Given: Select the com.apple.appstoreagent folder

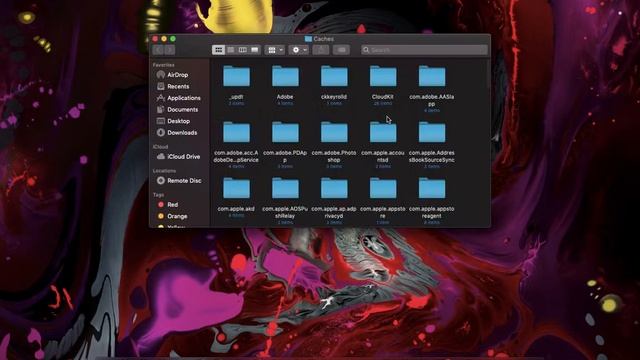Looking at the screenshot, I should pyautogui.click(x=432, y=189).
